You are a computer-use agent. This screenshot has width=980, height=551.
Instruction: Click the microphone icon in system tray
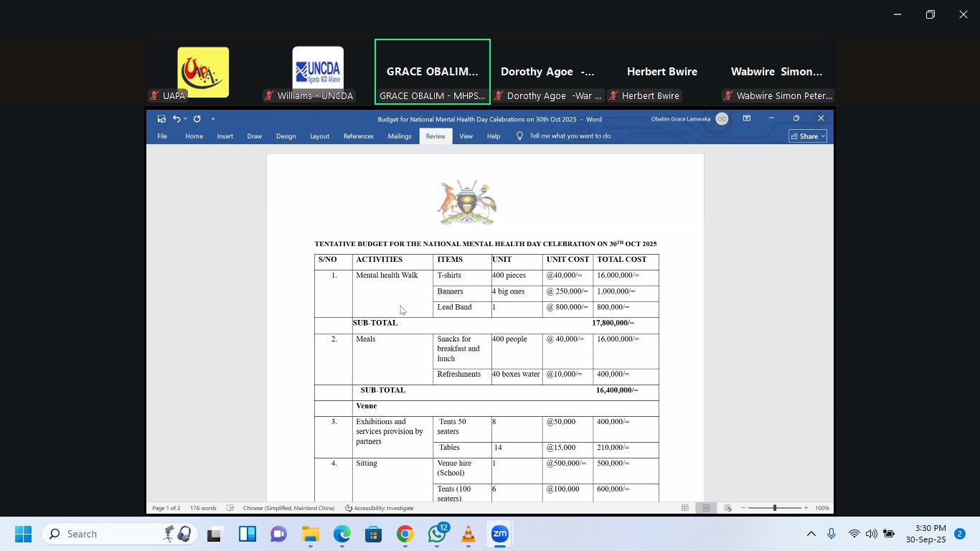831,534
